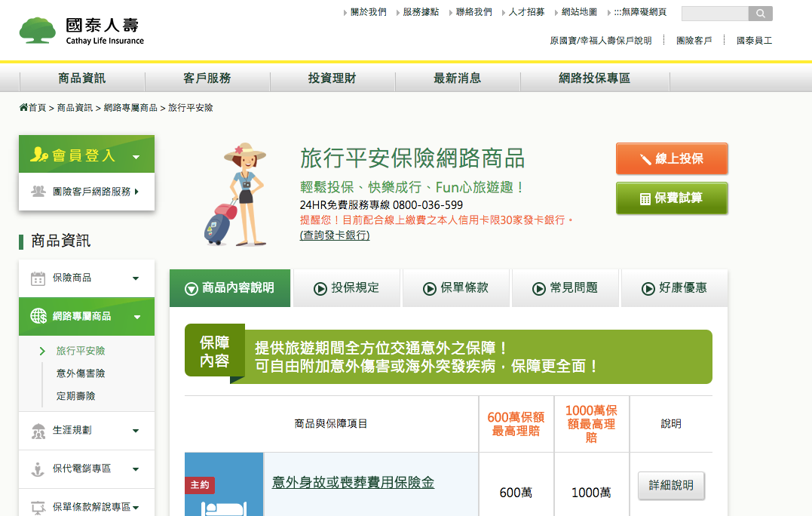812x516 pixels.
Task: Open the 查詢發卡銀行 link
Action: [335, 235]
